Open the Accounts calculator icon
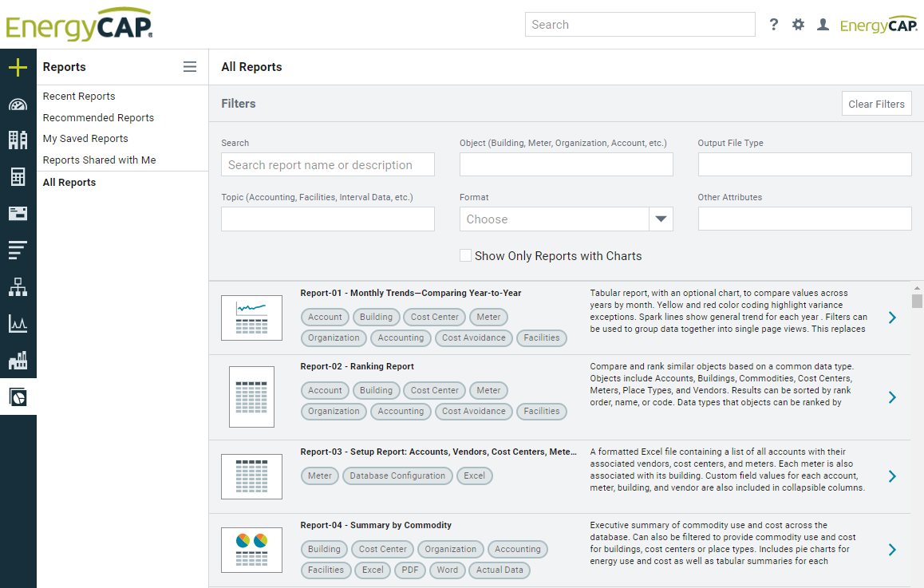This screenshot has height=588, width=924. click(x=18, y=176)
